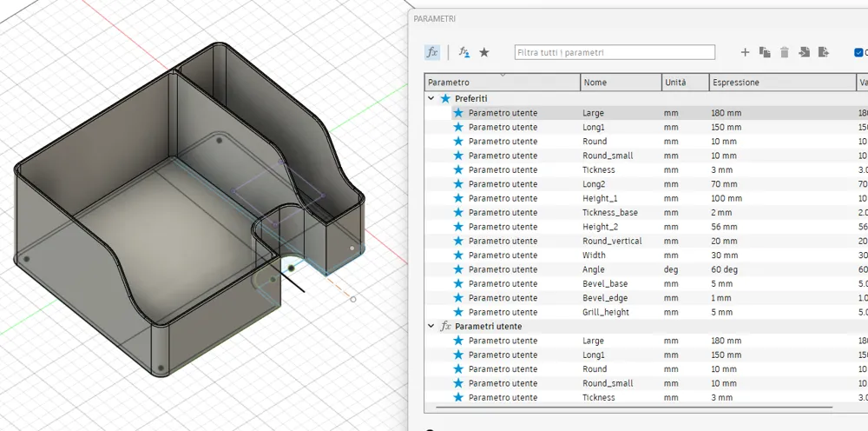This screenshot has width=868, height=431.
Task: Click the parameters table horizontal scrollbar
Action: coord(634,408)
